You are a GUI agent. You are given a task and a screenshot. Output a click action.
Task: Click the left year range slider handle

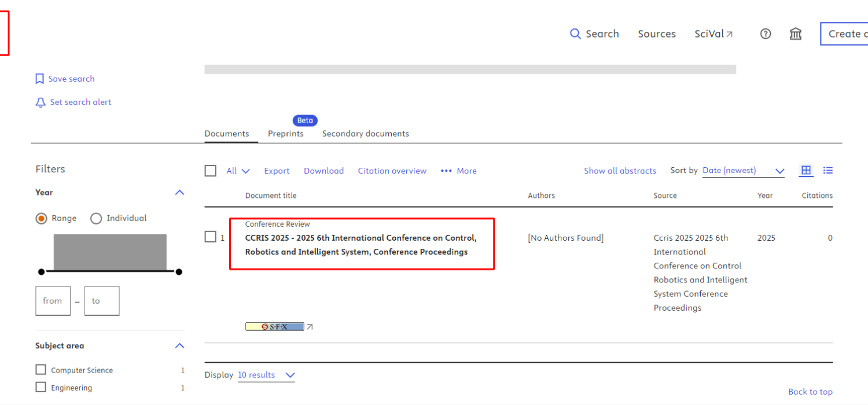tap(41, 271)
